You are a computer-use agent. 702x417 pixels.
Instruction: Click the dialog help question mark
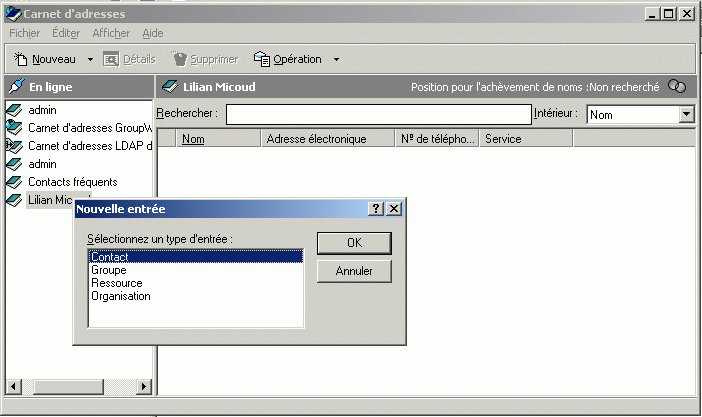(x=376, y=209)
